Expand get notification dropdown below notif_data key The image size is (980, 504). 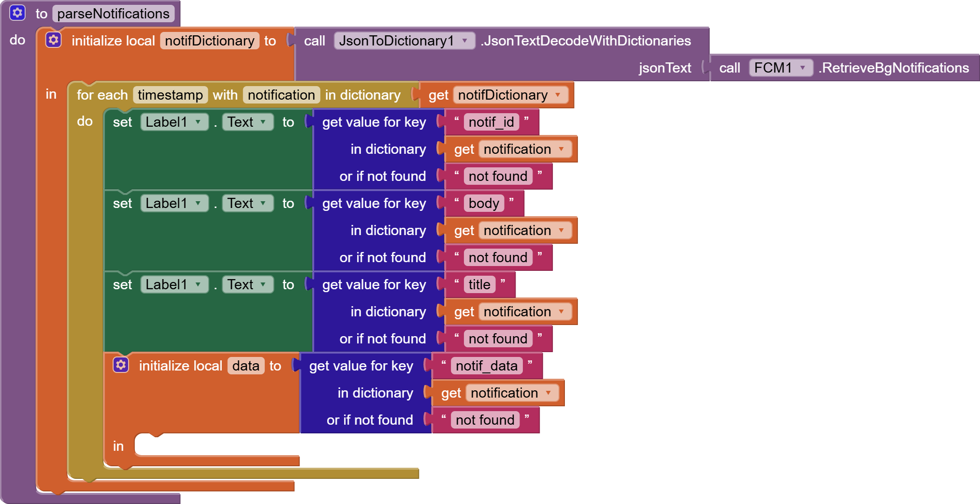click(548, 393)
